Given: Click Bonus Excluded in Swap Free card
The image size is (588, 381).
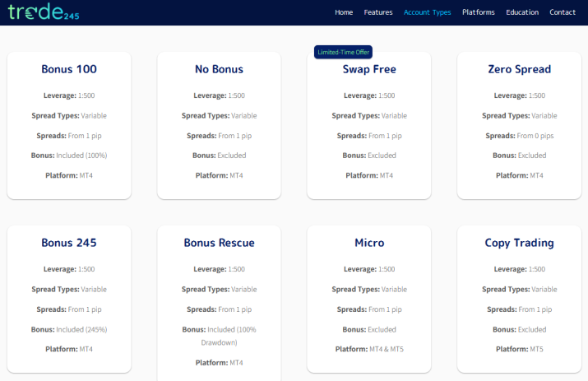Looking at the screenshot, I should tap(369, 156).
